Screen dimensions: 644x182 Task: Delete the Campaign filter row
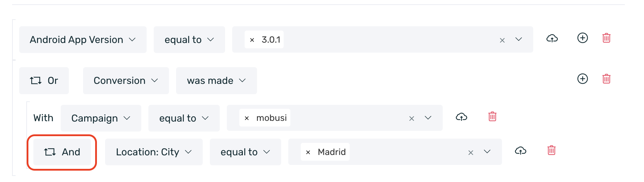click(492, 117)
